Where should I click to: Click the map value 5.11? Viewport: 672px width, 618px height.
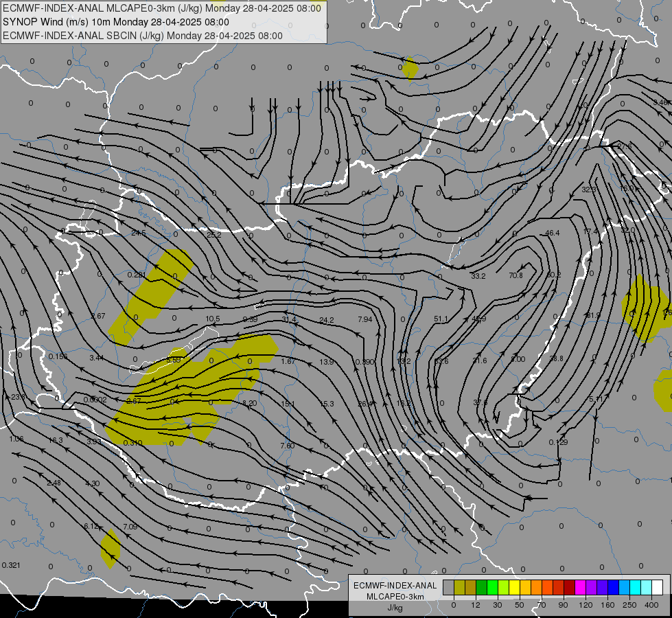(x=596, y=399)
